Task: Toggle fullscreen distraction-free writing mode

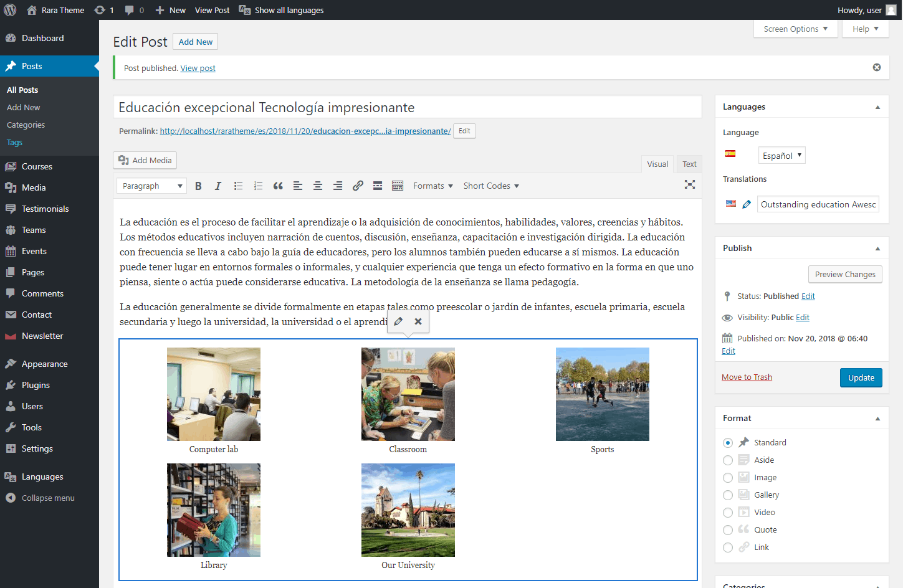Action: pos(689,184)
